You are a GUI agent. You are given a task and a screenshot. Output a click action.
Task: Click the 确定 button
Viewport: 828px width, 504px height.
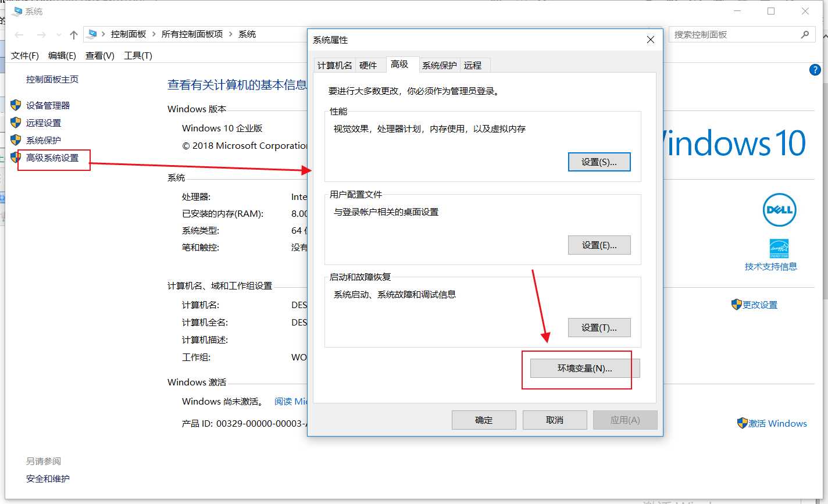(x=484, y=420)
